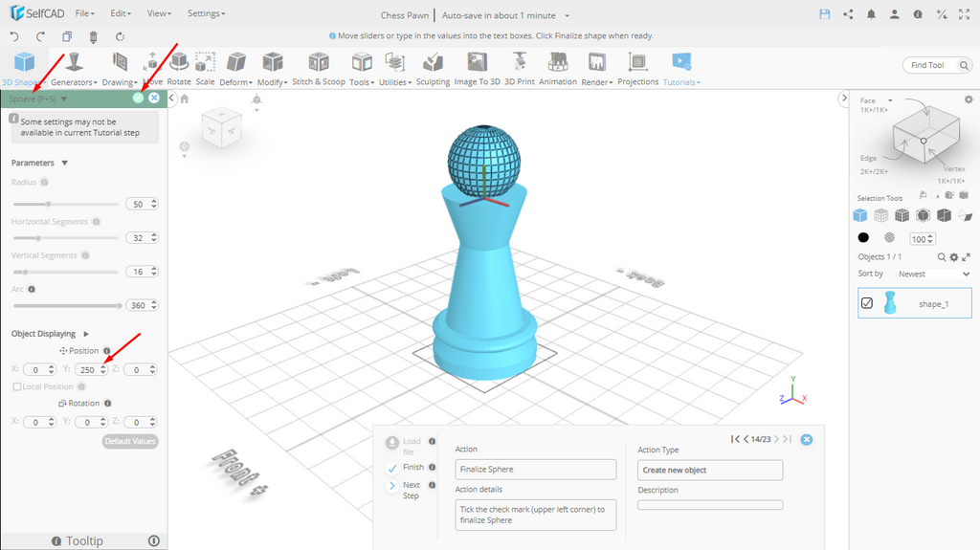Click the Default Values button
The width and height of the screenshot is (980, 550).
[x=130, y=441]
